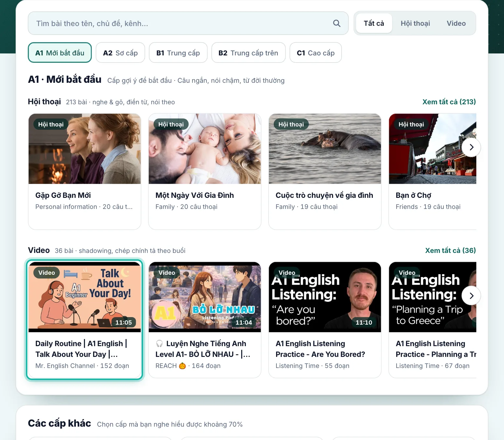Open Planning a Trip to Greece thumbnail

point(433,297)
